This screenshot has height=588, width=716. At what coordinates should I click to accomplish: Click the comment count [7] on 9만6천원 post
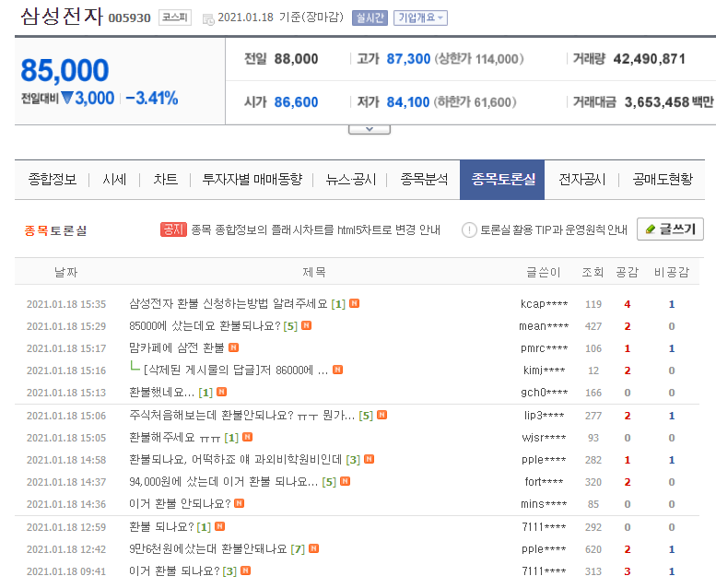click(298, 549)
